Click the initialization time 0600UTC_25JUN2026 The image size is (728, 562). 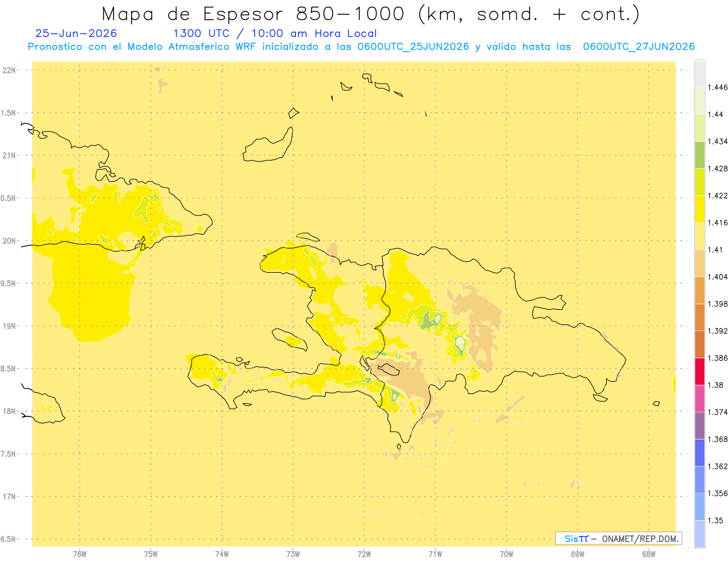click(414, 47)
